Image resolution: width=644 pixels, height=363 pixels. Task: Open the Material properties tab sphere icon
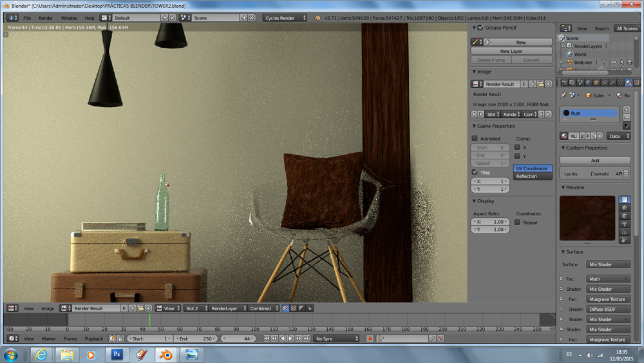[629, 83]
